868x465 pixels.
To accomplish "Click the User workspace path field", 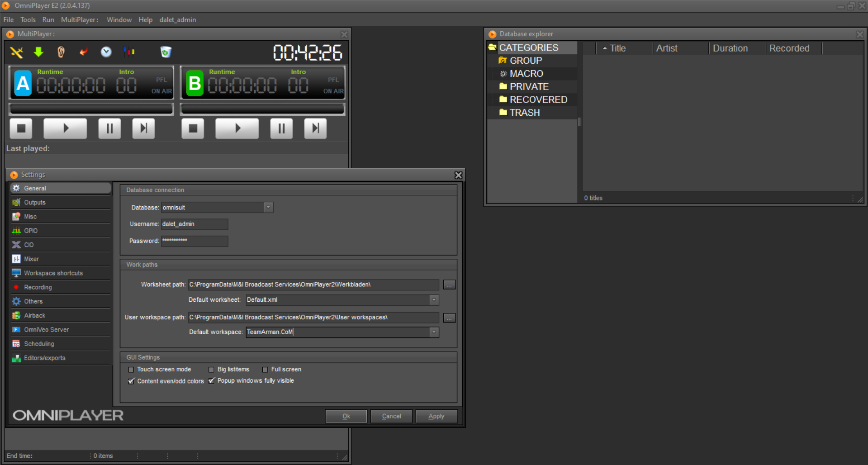I will (x=313, y=318).
